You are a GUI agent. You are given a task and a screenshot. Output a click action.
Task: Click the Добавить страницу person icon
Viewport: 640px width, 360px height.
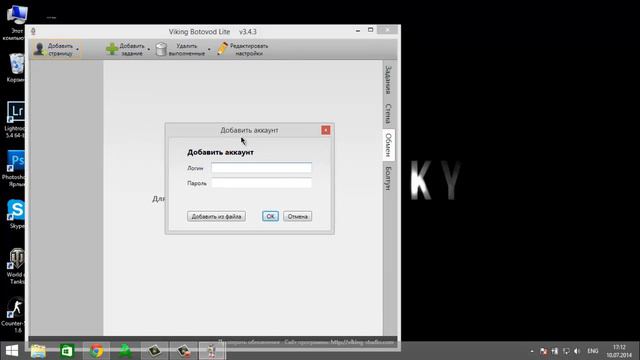pos(39,49)
